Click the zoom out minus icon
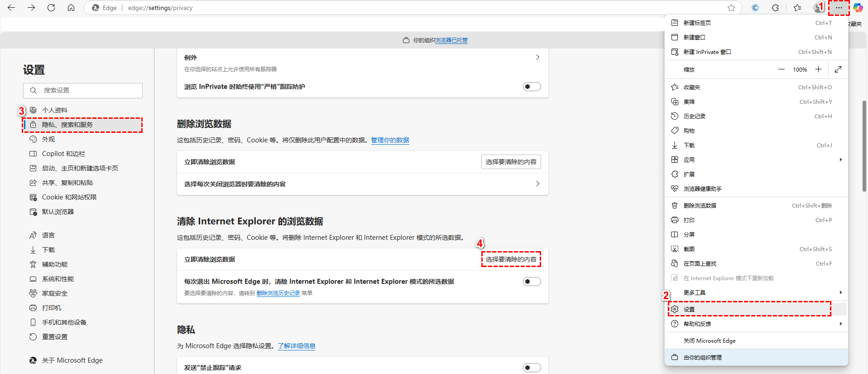 [781, 69]
